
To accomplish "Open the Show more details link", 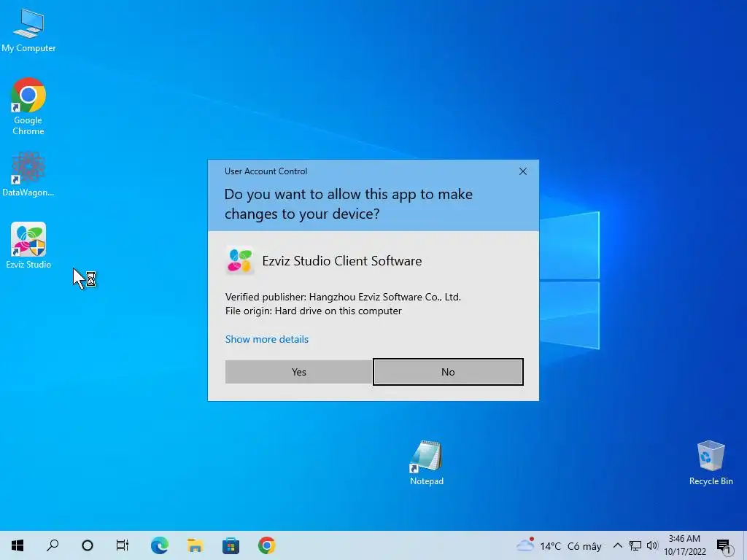I will pos(267,339).
